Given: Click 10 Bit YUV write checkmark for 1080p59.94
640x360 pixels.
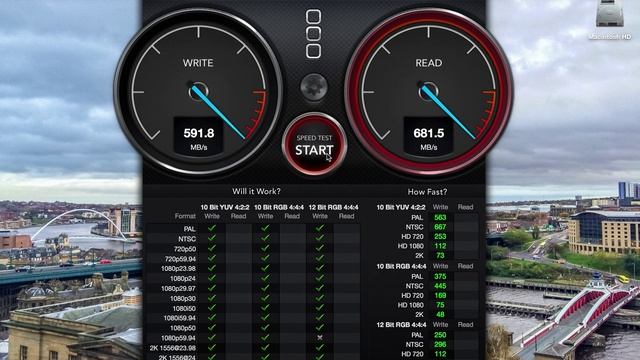Looking at the screenshot, I should (212, 338).
